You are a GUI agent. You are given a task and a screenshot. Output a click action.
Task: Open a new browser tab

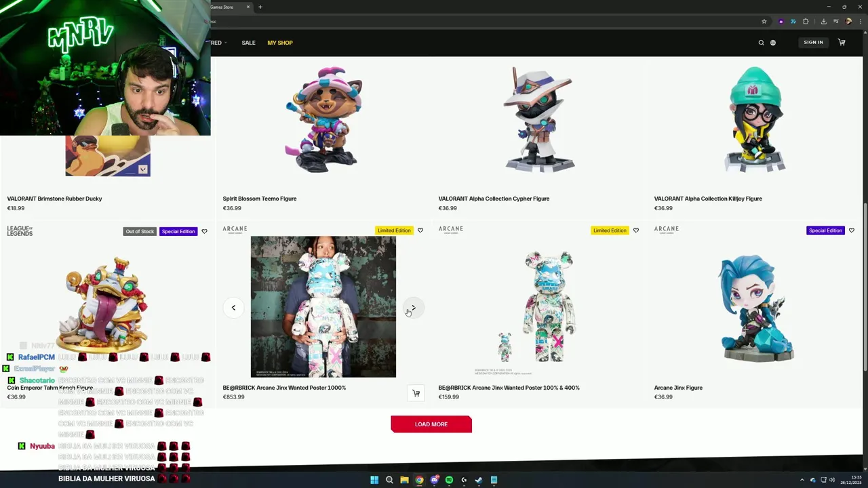coord(260,7)
